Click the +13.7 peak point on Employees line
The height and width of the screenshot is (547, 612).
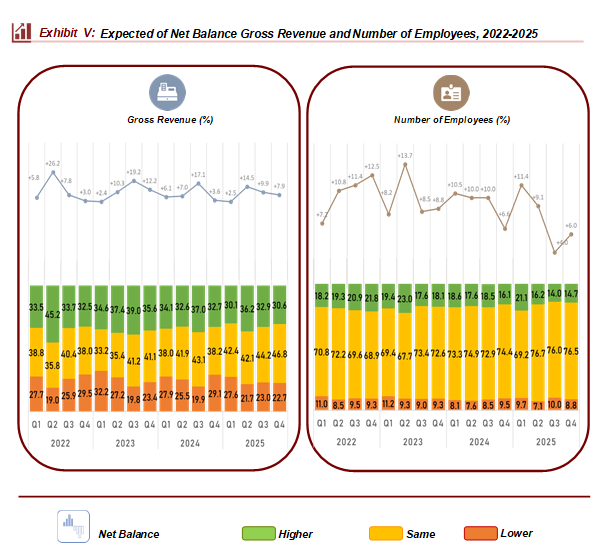click(x=405, y=165)
